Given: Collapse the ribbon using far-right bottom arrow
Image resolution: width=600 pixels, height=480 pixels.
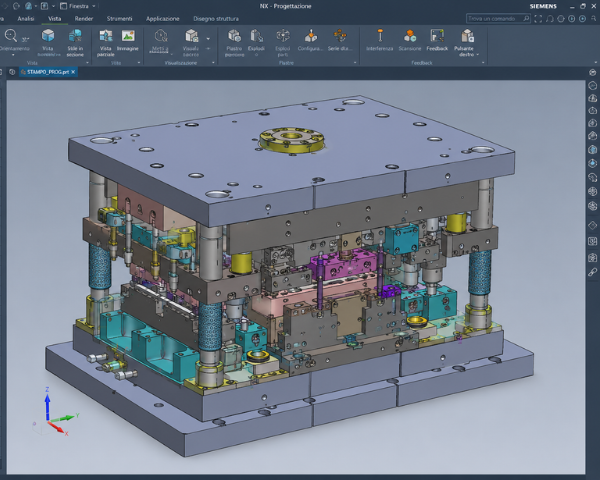Looking at the screenshot, I should tap(596, 62).
